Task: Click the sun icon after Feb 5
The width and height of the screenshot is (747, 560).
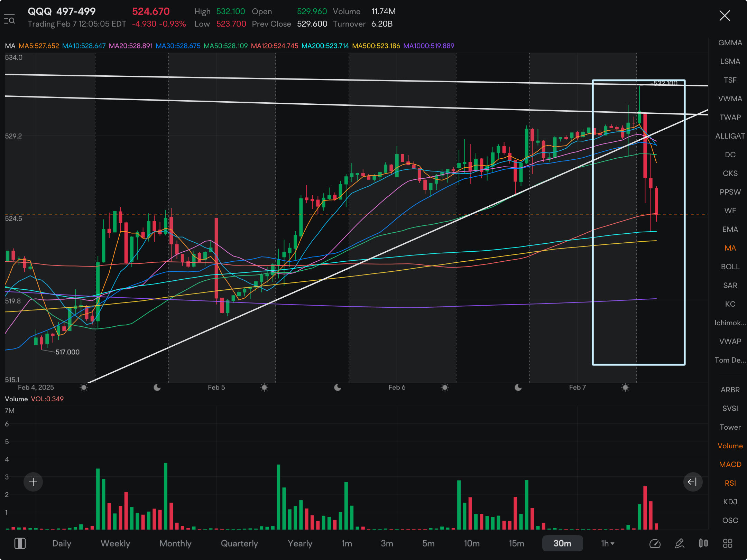Action: (x=264, y=388)
